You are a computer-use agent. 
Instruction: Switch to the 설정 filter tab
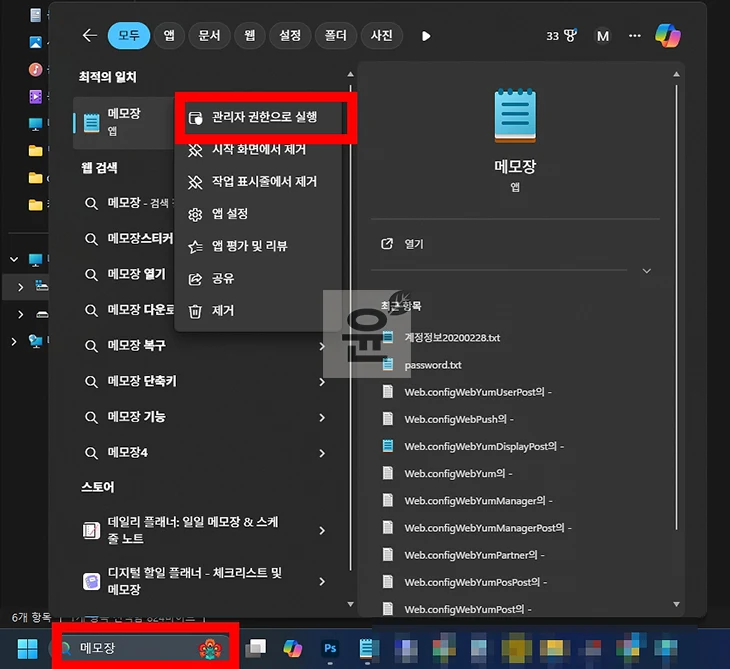289,36
